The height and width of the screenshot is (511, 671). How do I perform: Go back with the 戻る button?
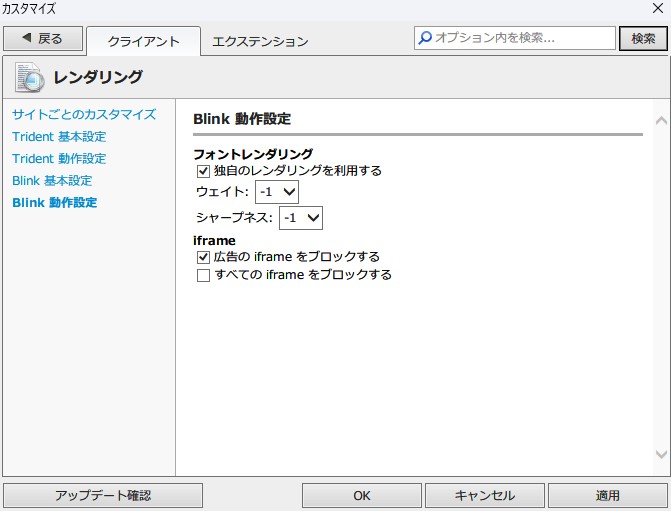43,39
